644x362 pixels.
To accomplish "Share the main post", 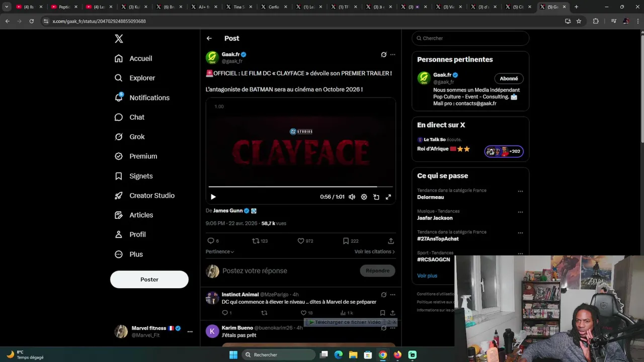I will point(391,241).
